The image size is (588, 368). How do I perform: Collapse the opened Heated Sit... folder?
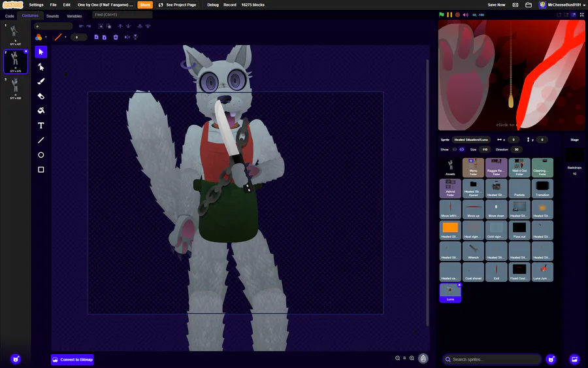click(473, 188)
